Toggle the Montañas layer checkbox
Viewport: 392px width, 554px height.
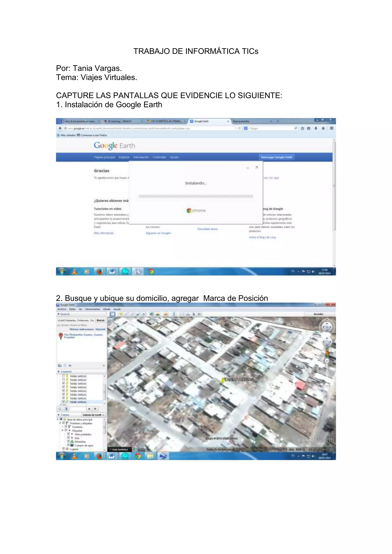coord(68,441)
